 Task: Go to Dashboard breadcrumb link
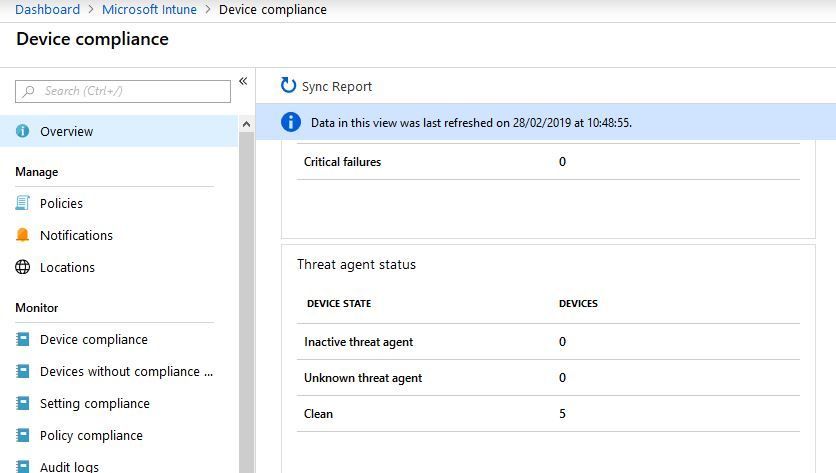(x=47, y=10)
